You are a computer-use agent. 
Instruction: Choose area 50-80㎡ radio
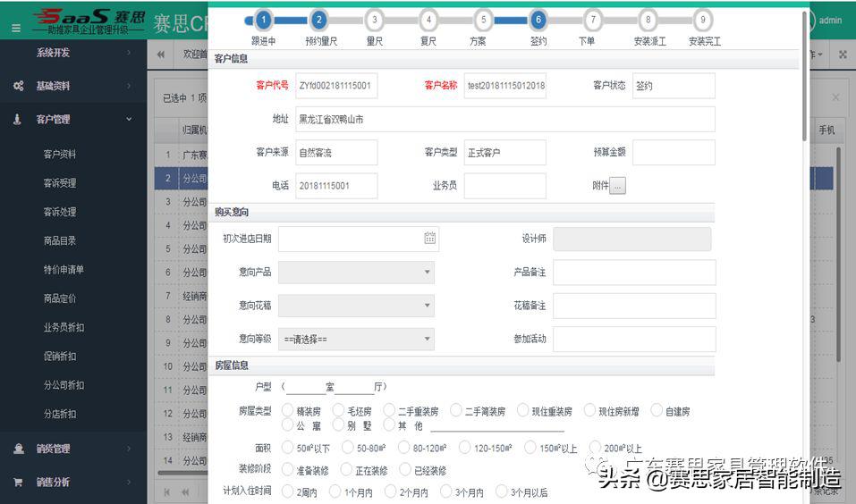click(x=348, y=448)
